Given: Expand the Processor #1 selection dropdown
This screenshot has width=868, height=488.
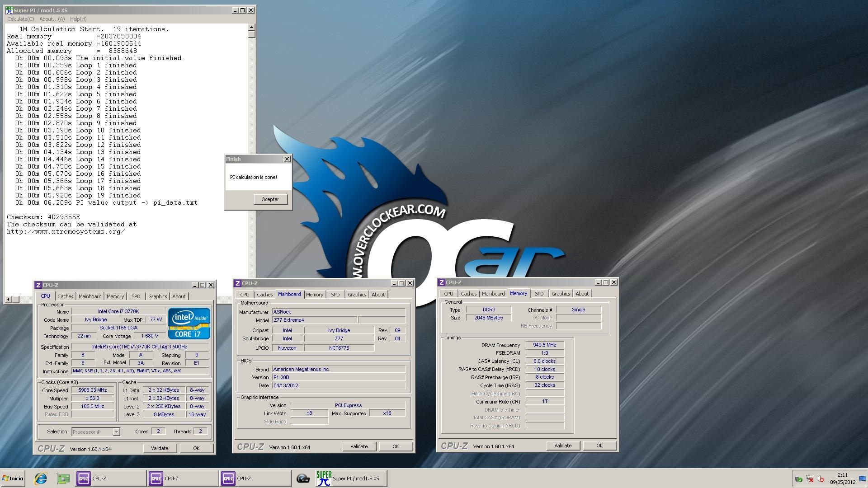Looking at the screenshot, I should [116, 432].
